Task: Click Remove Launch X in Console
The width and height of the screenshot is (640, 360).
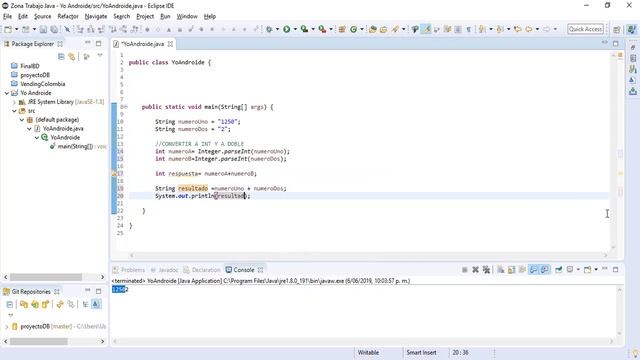Action: tap(475, 270)
